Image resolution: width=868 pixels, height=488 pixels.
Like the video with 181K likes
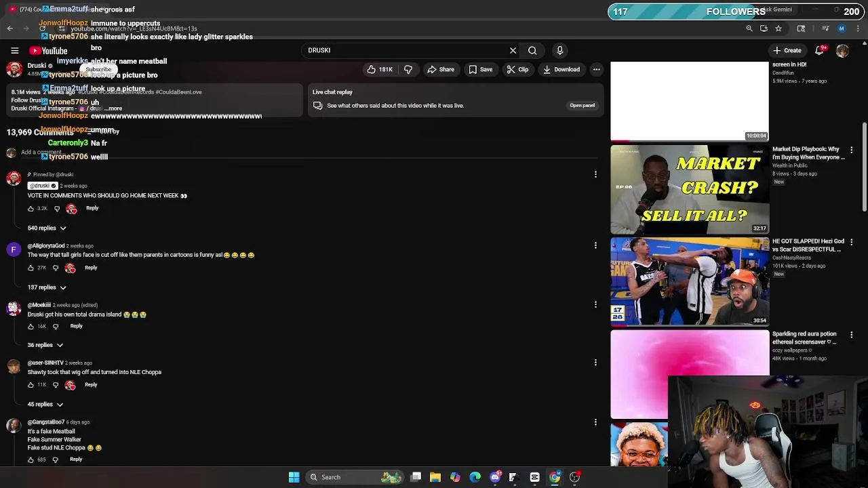click(380, 69)
